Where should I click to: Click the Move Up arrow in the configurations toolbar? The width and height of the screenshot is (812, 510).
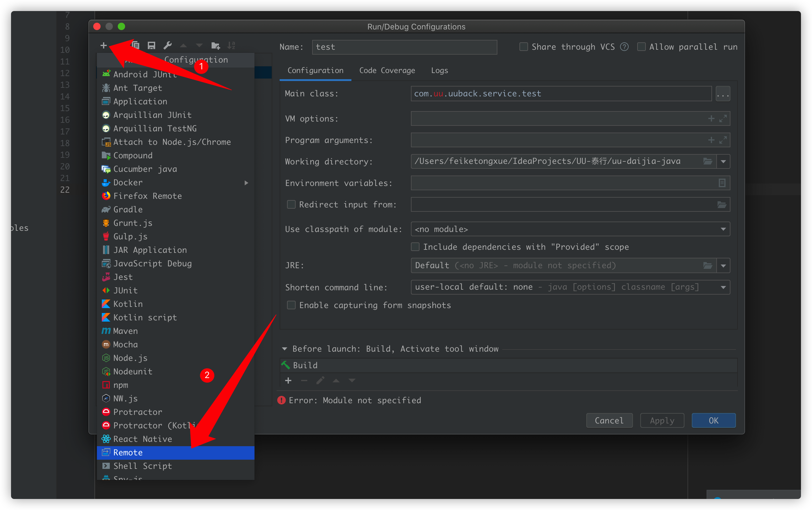(183, 45)
